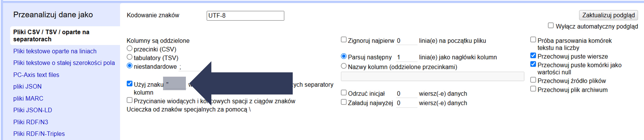Viewport: 644px width, 140px height.
Task: Choose pliki JSON format
Action: pos(28,87)
